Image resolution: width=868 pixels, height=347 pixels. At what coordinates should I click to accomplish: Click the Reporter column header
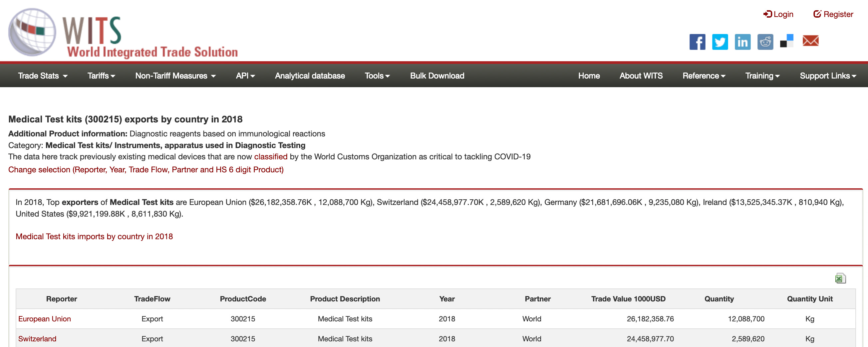click(62, 299)
